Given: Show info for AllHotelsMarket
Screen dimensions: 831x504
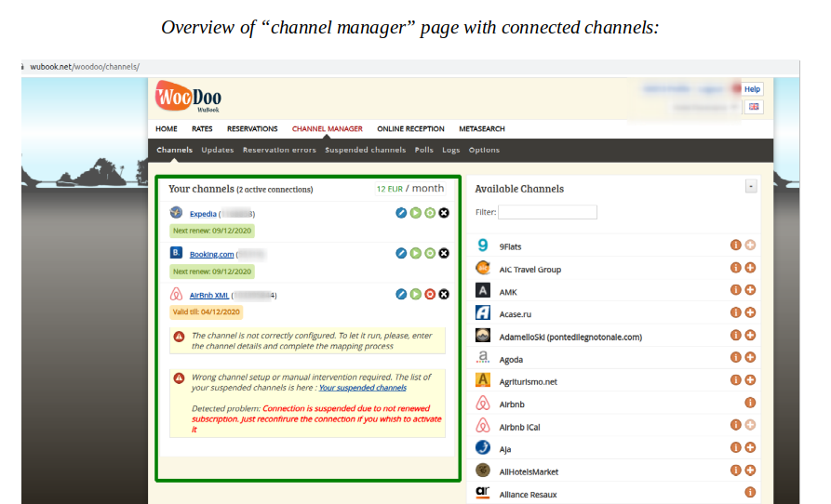Looking at the screenshot, I should (735, 471).
